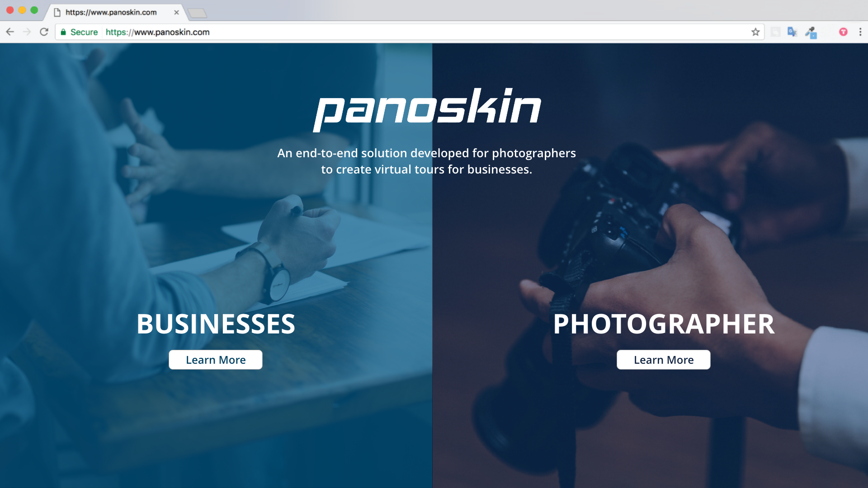Click the green macOS fullscreen button

tap(34, 10)
